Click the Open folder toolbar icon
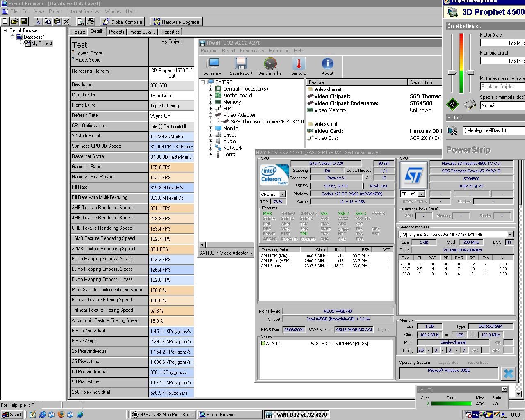 click(x=14, y=21)
